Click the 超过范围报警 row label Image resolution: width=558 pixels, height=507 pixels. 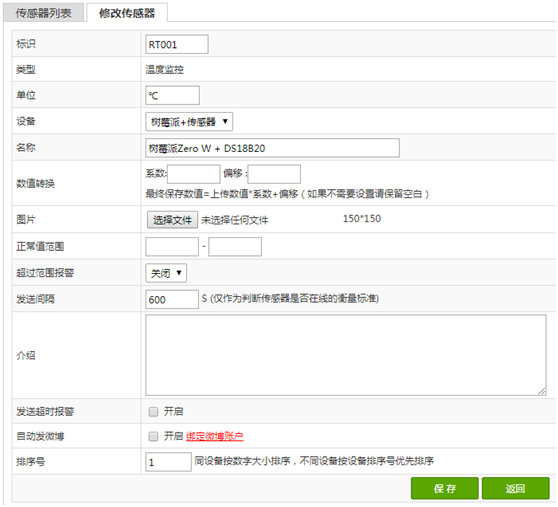tap(45, 273)
